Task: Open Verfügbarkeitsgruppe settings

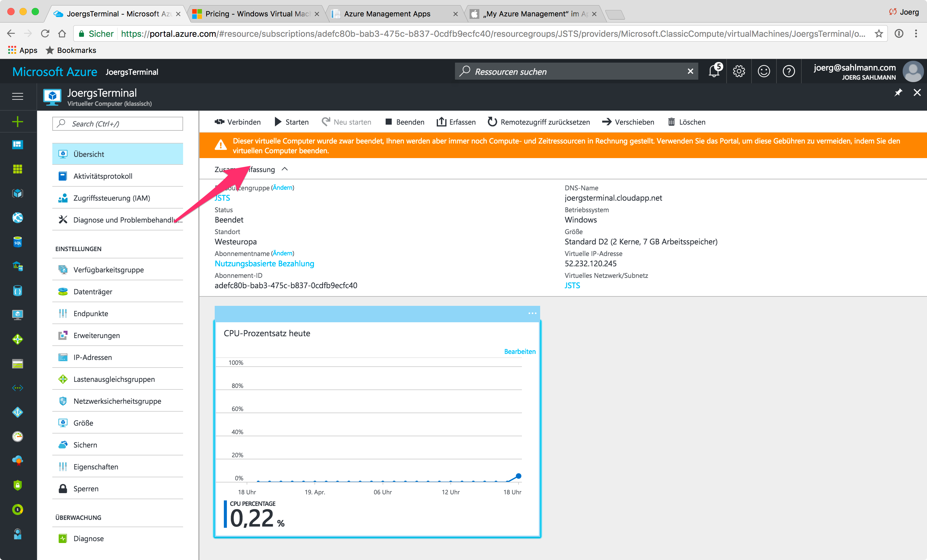Action: (x=117, y=270)
